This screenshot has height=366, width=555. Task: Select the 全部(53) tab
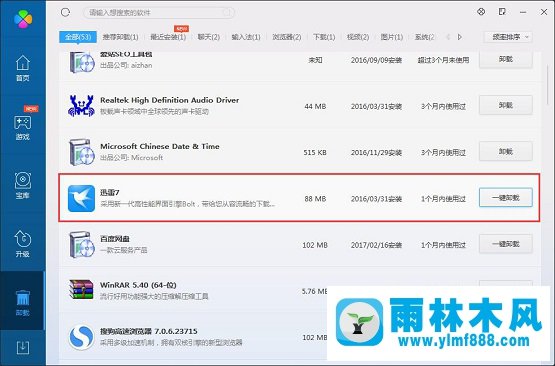pos(78,37)
